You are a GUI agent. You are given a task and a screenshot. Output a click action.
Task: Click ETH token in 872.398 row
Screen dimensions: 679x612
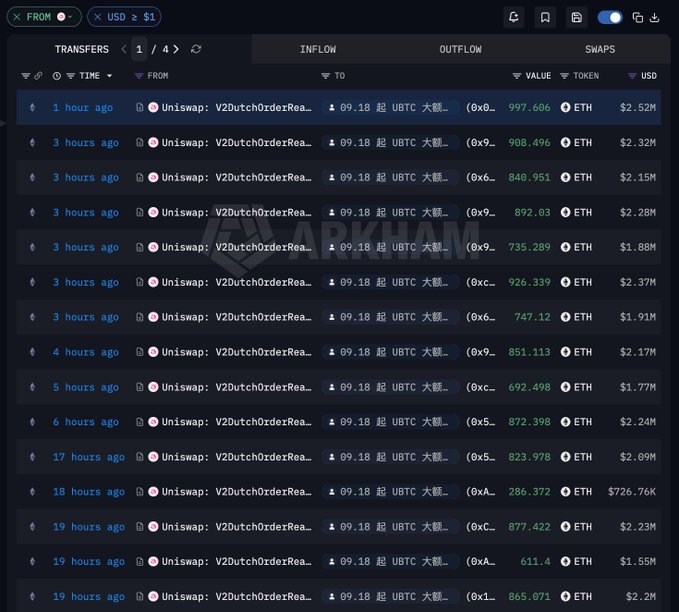tap(576, 422)
